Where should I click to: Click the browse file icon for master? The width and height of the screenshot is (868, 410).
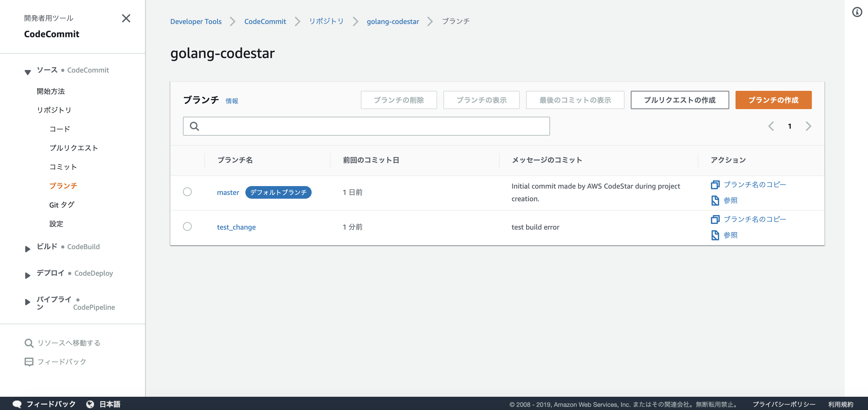click(x=715, y=201)
